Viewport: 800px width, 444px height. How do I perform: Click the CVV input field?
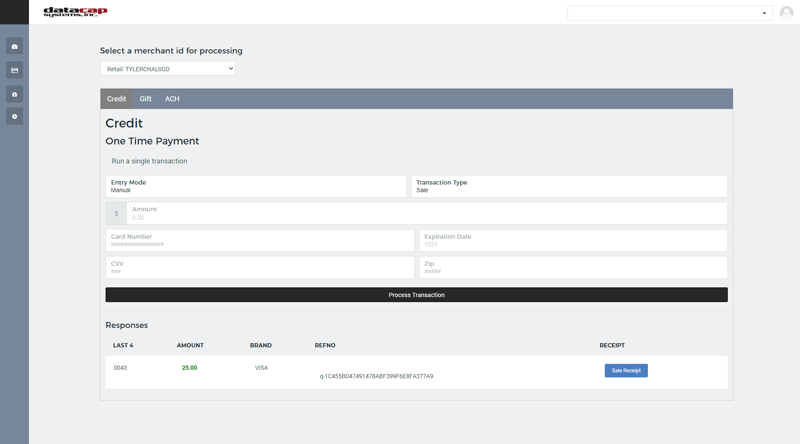[259, 267]
